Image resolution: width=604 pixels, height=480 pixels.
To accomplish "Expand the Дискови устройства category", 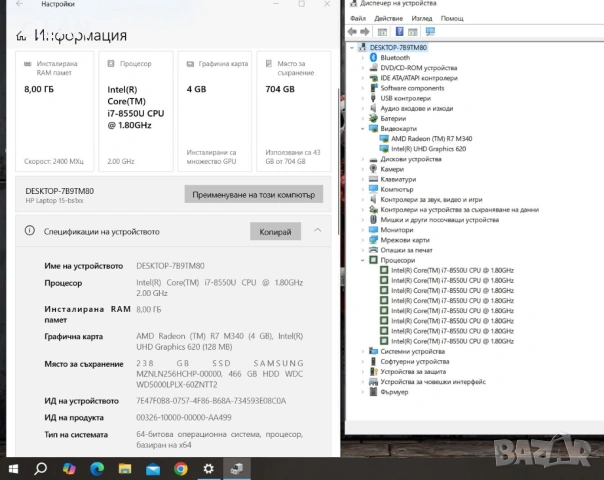I will (x=362, y=159).
